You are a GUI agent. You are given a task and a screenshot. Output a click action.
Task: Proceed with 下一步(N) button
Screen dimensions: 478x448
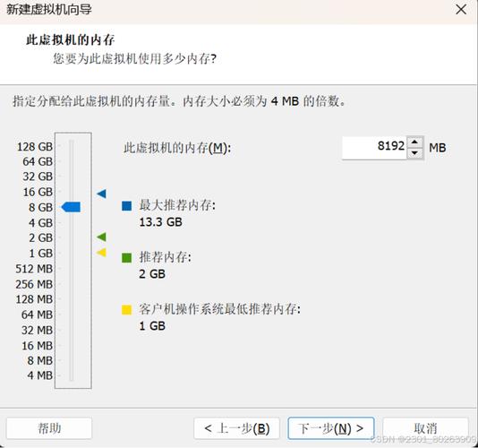pyautogui.click(x=331, y=428)
